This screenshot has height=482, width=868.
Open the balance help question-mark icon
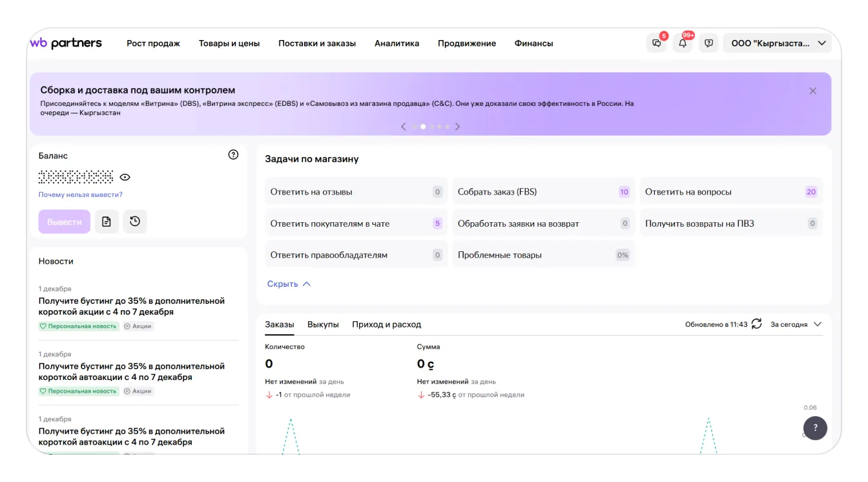233,155
